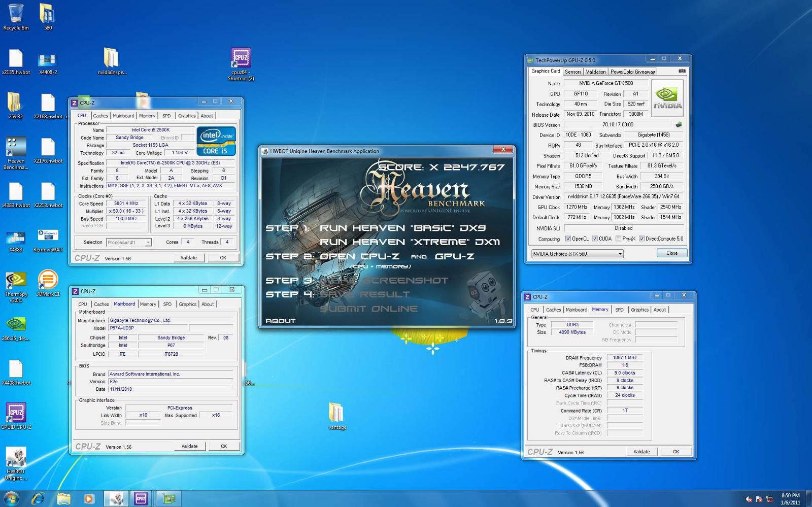Click Validate in the Memory CPU-Z window
The height and width of the screenshot is (507, 812).
coord(641,452)
